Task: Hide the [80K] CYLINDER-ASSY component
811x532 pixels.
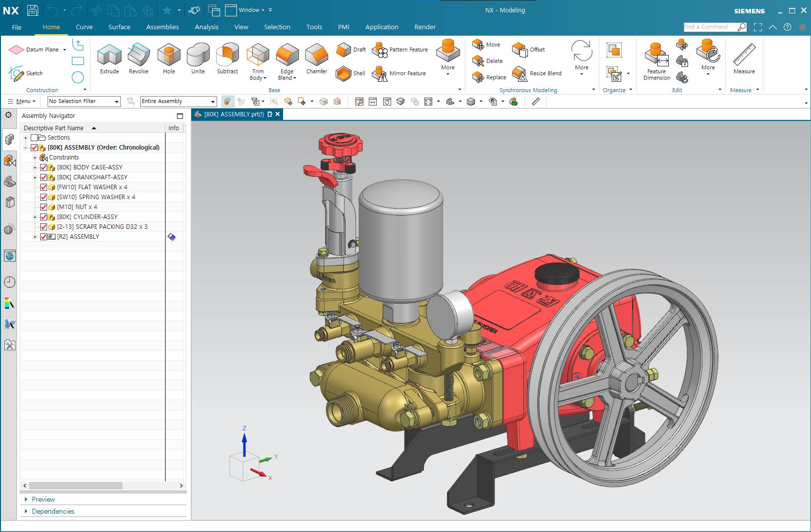Action: point(44,217)
